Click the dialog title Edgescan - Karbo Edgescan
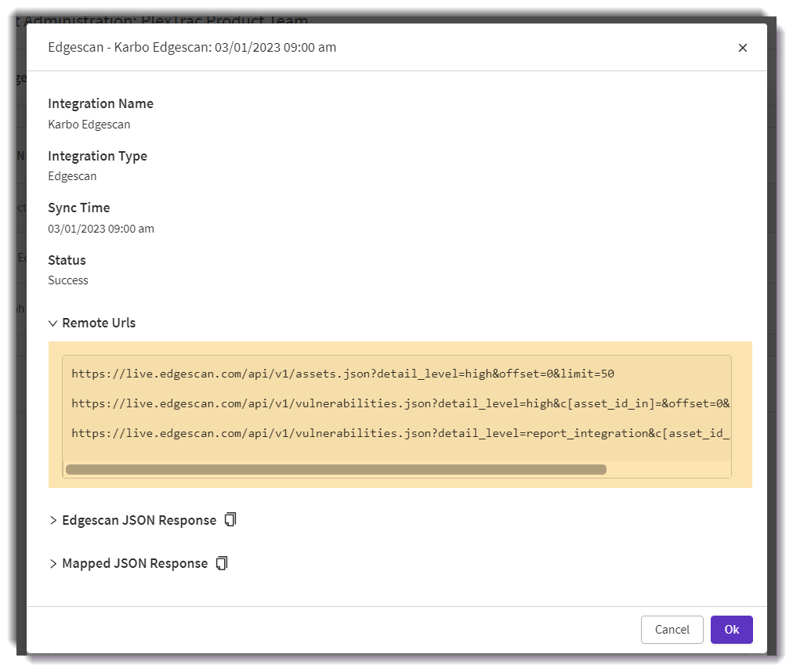 click(192, 47)
